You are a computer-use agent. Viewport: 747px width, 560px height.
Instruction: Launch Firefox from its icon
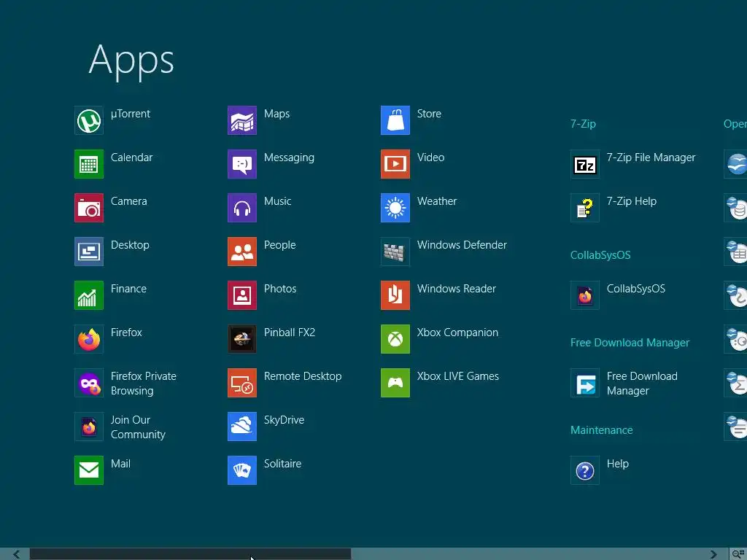tap(89, 339)
